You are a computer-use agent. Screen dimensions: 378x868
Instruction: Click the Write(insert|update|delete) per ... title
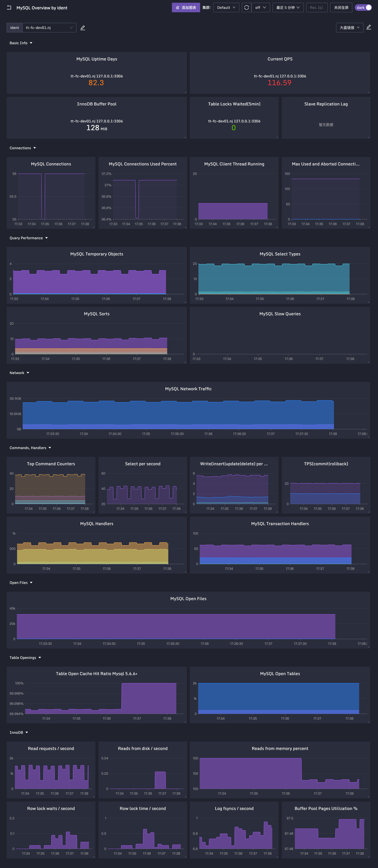pyautogui.click(x=234, y=464)
